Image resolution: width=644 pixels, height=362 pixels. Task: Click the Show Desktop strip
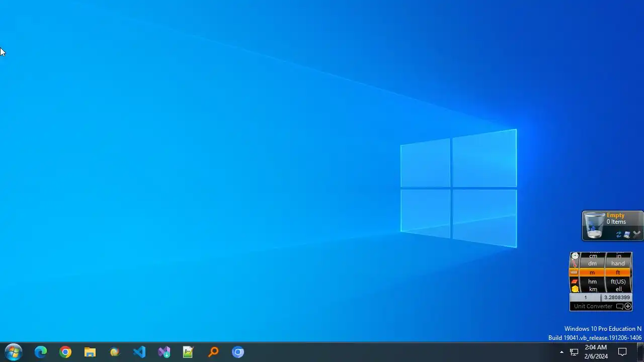pos(640,352)
